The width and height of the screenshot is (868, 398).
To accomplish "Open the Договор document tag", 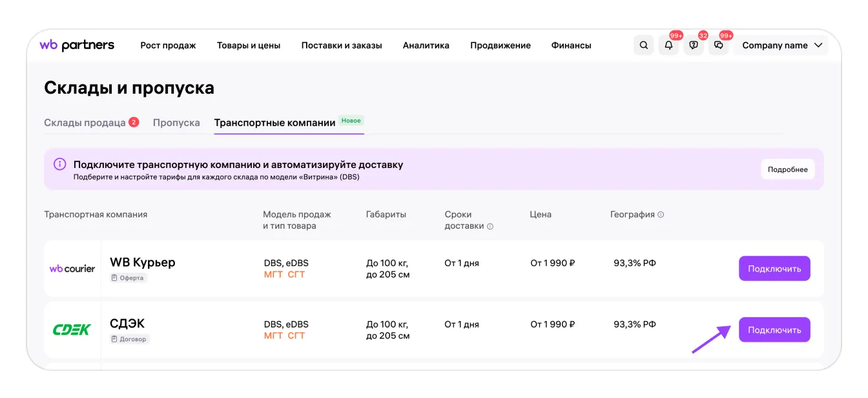I will coord(130,339).
